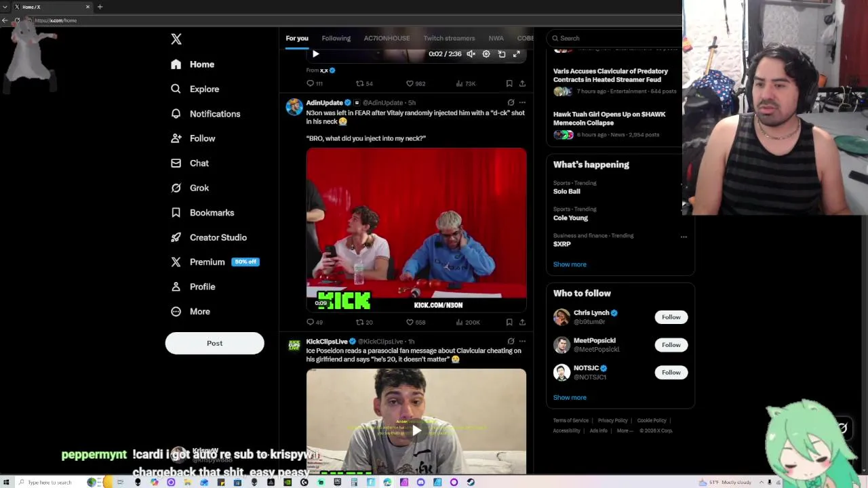868x488 pixels.
Task: Play the top video with the play icon
Action: coord(315,54)
